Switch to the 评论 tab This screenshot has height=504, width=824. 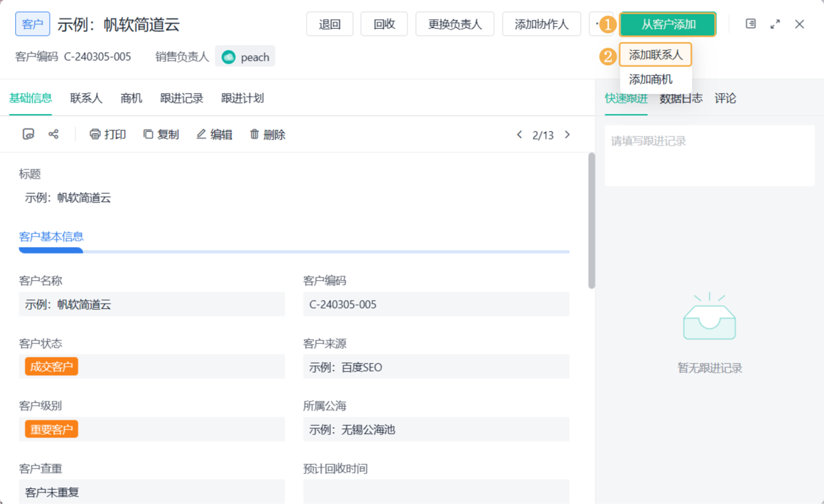coord(725,98)
